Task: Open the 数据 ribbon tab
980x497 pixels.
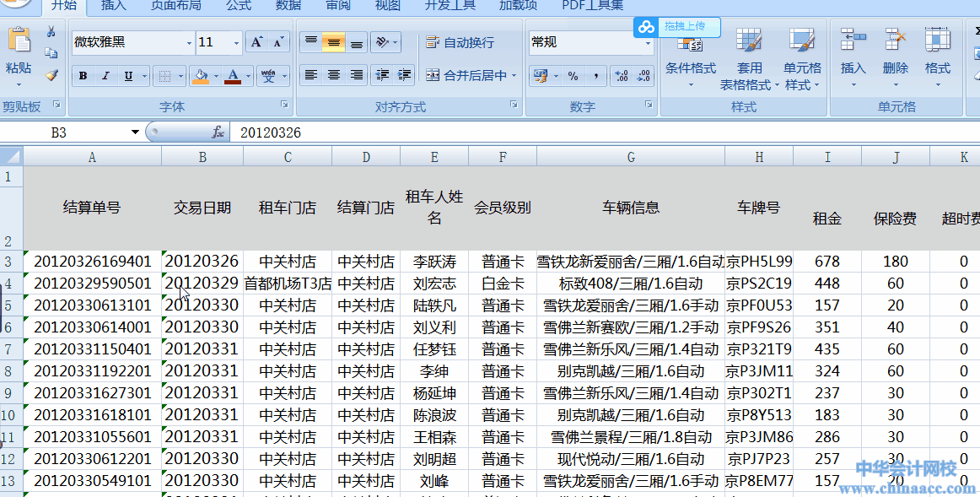Action: [x=287, y=7]
